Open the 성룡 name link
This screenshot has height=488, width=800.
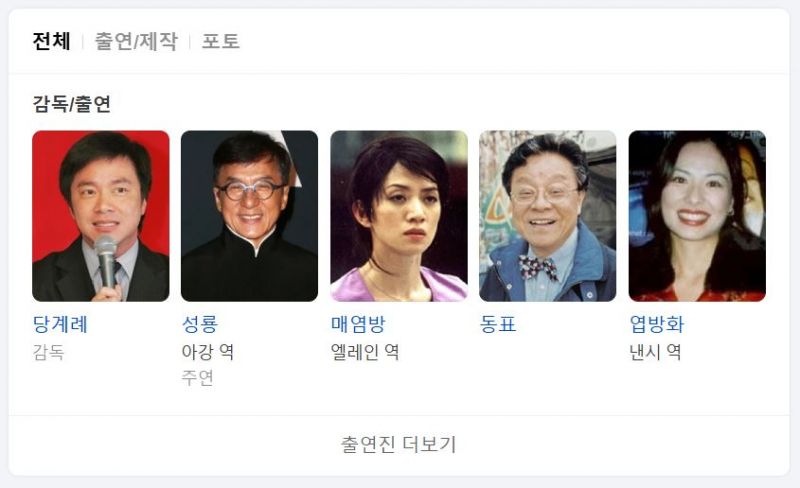tap(200, 324)
